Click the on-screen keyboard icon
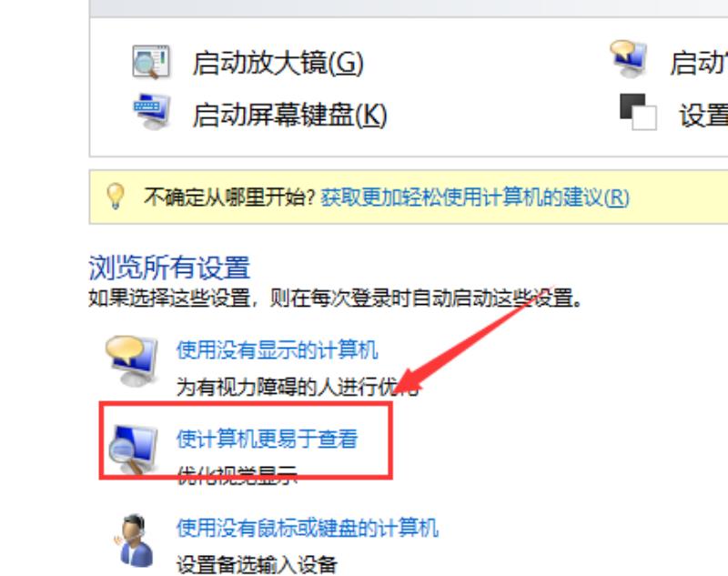Image resolution: width=728 pixels, height=576 pixels. 151,111
